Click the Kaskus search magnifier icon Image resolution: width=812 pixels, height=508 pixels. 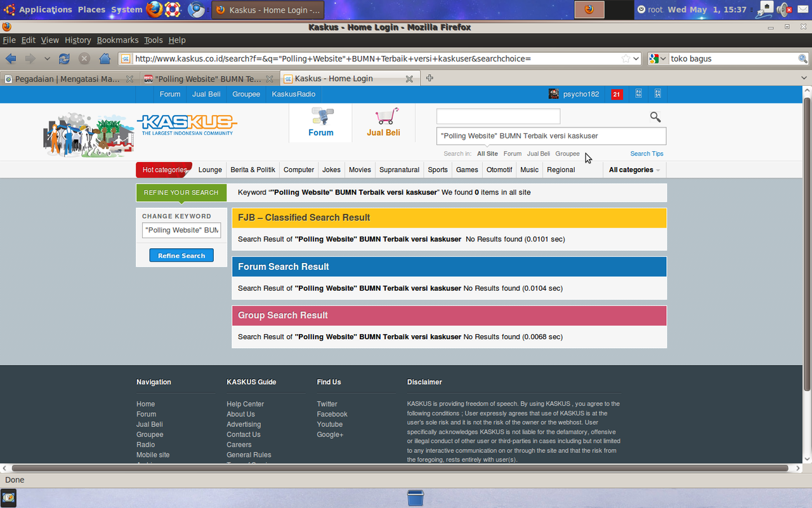pyautogui.click(x=655, y=117)
